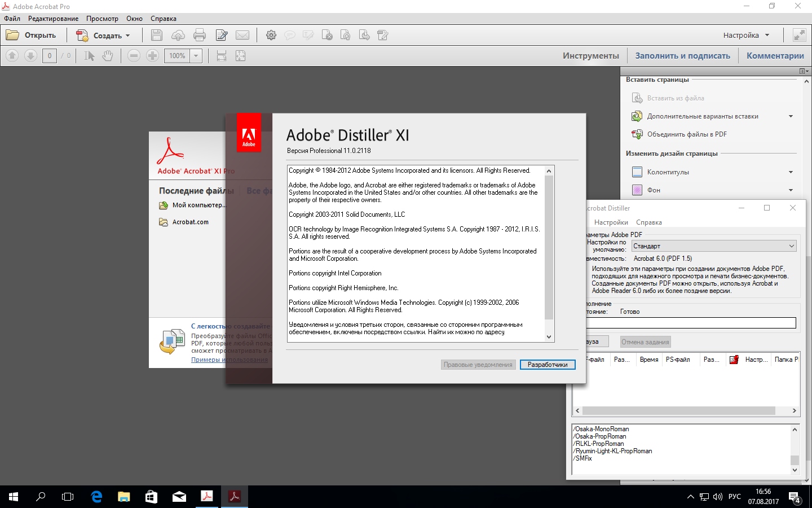Image resolution: width=812 pixels, height=508 pixels.
Task: Click the Время column header in Distiller
Action: click(x=648, y=360)
